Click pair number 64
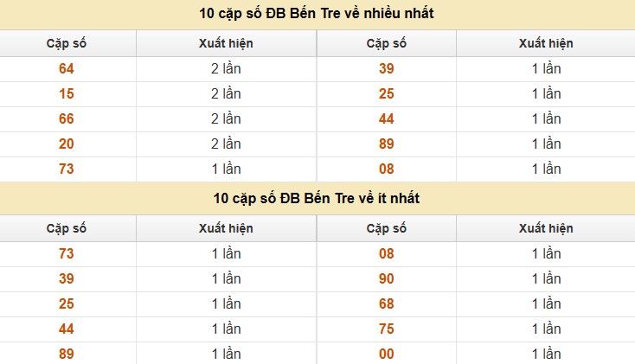Screen dimensions: 635x364 click(x=67, y=69)
